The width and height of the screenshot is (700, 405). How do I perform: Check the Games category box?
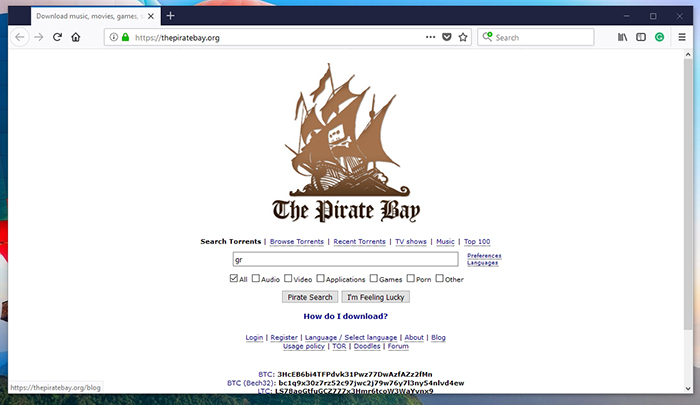click(374, 278)
